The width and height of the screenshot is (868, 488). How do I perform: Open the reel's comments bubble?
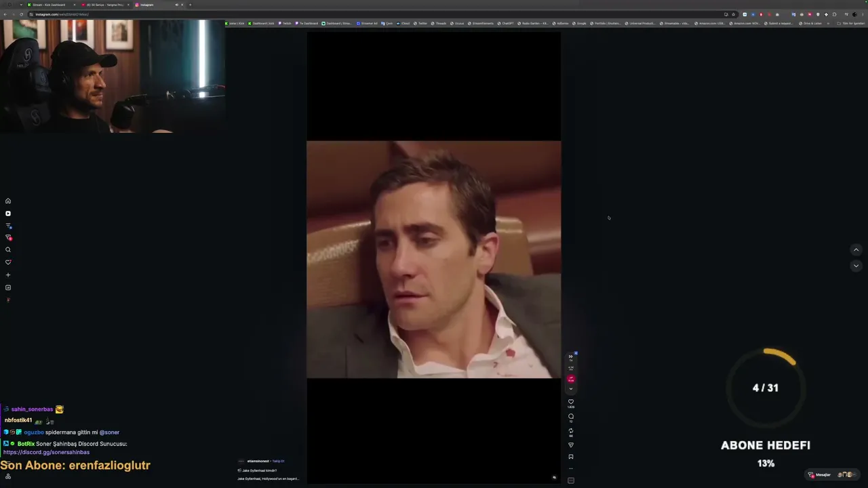(571, 416)
